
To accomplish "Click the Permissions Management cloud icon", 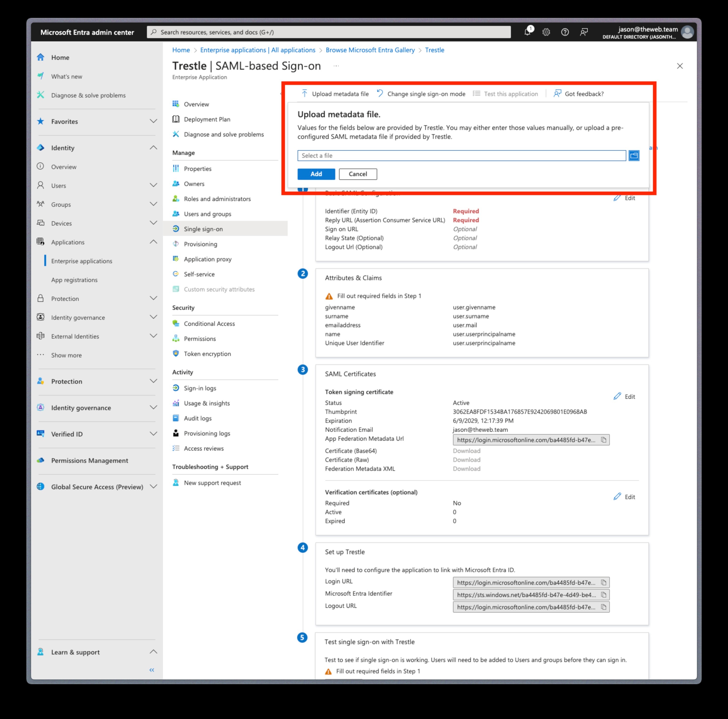I will point(41,460).
